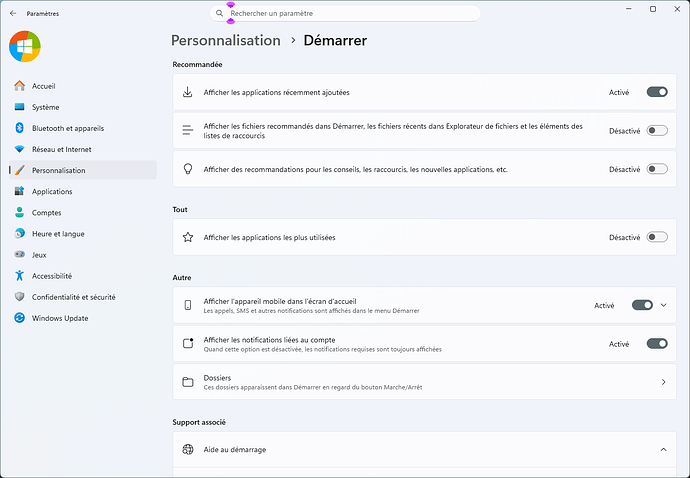This screenshot has width=690, height=478.
Task: Click the Jeux gamepad icon
Action: pos(19,254)
